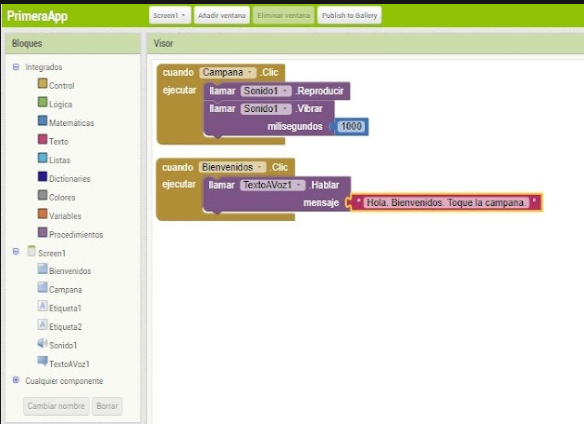Select the Etiqueta2 label component icon

pos(42,325)
